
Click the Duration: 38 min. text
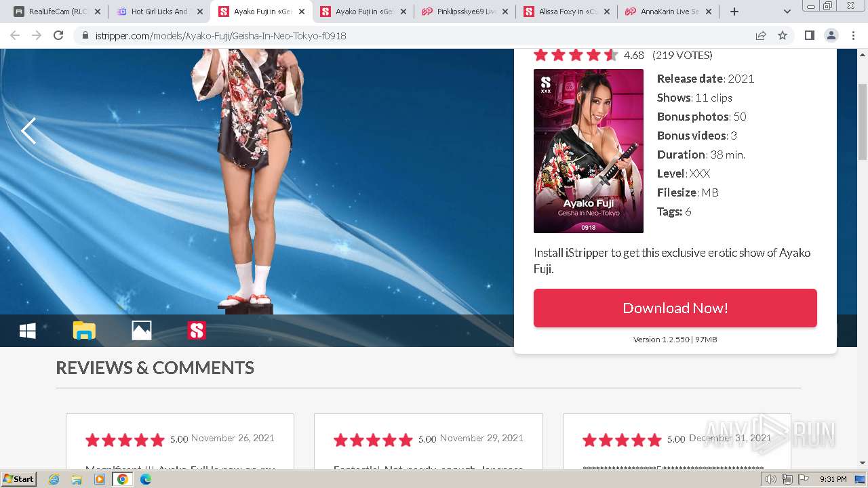click(x=701, y=155)
